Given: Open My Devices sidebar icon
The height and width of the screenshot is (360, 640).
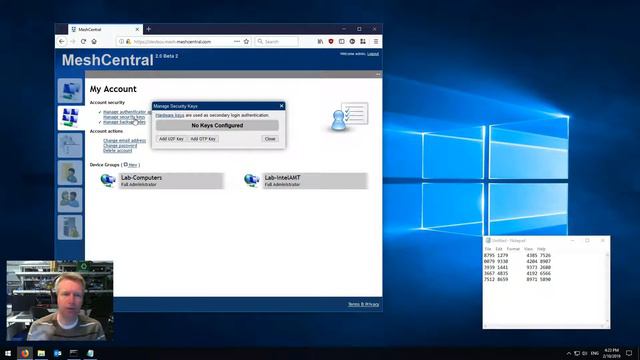Looking at the screenshot, I should [70, 91].
